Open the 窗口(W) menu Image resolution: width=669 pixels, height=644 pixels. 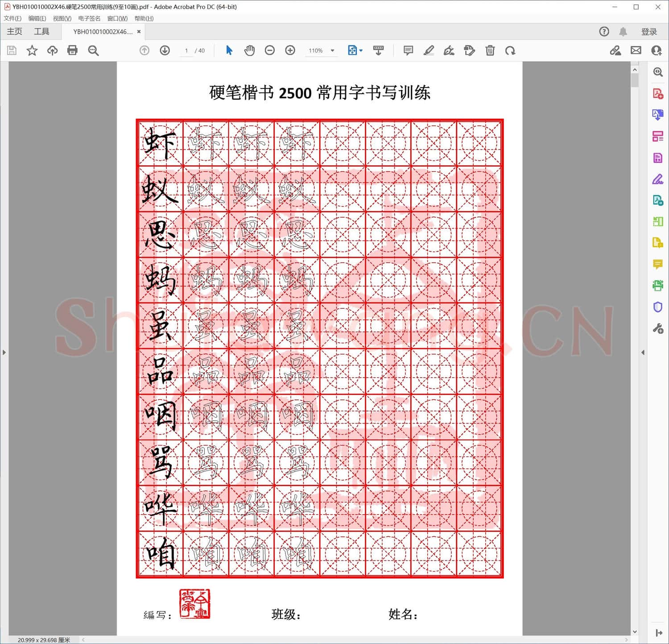tap(117, 18)
